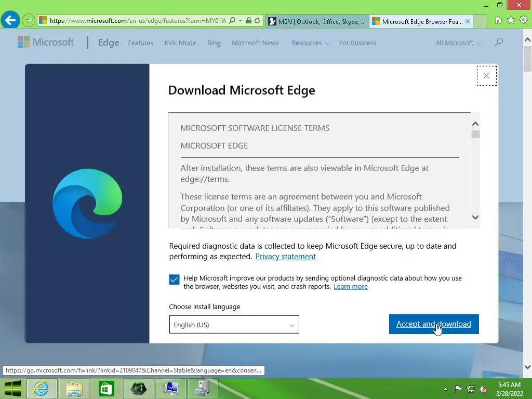Switch to the MSN Outlook tab
This screenshot has width=532, height=399.
[x=317, y=21]
